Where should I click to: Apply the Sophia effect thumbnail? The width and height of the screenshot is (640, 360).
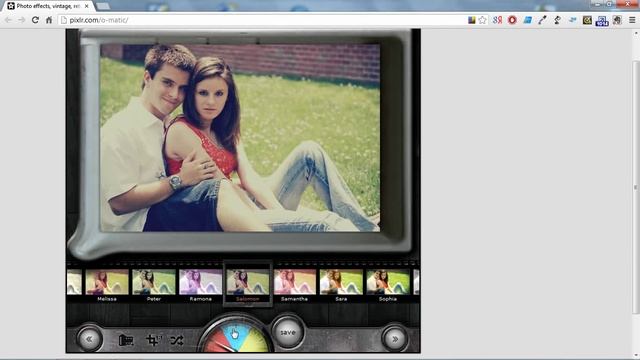pos(388,282)
